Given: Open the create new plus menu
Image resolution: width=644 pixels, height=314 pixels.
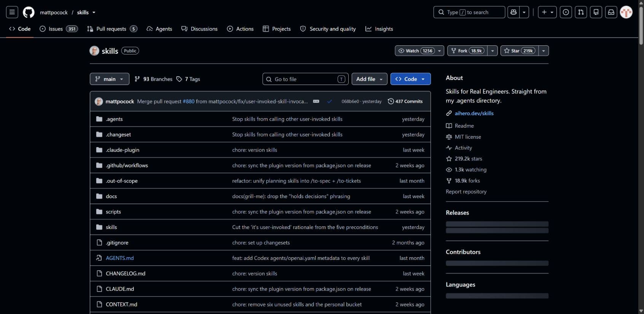Looking at the screenshot, I should pos(547,12).
